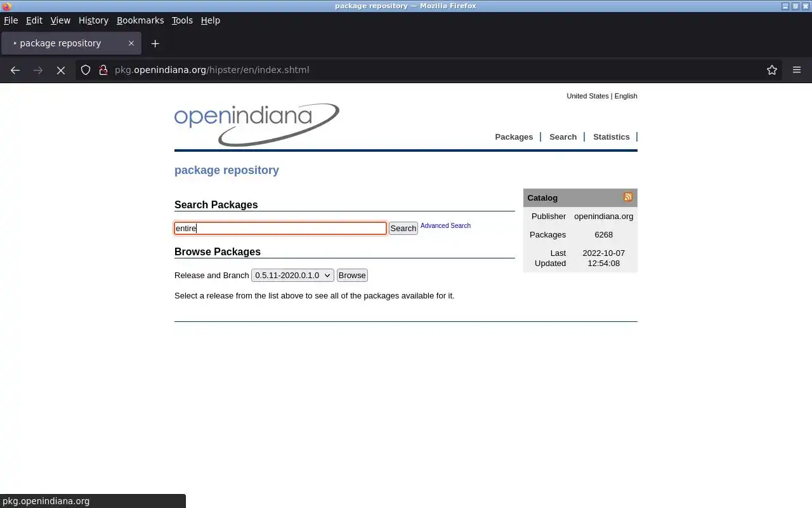Open the Advanced Search link
Screen dimensions: 812x508
pyautogui.click(x=445, y=225)
